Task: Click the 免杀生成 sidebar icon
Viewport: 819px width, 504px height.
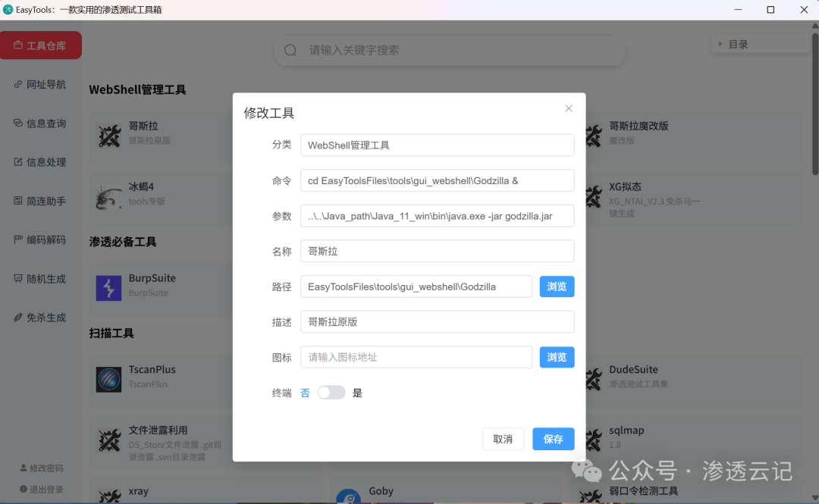Action: tap(17, 317)
